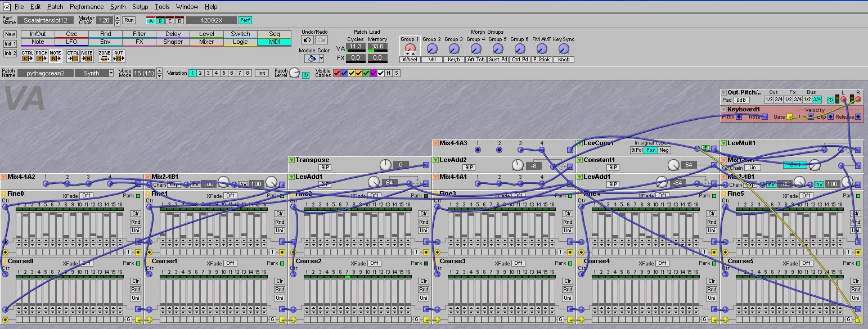Image resolution: width=868 pixels, height=329 pixels.
Task: Switch to the Filter module tab
Action: pos(139,34)
